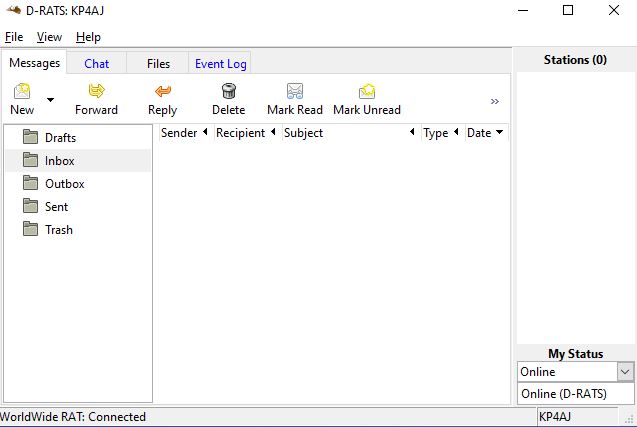Click the WorldWide RAT: Connected status text
Viewport: 637px width, 427px height.
73,417
